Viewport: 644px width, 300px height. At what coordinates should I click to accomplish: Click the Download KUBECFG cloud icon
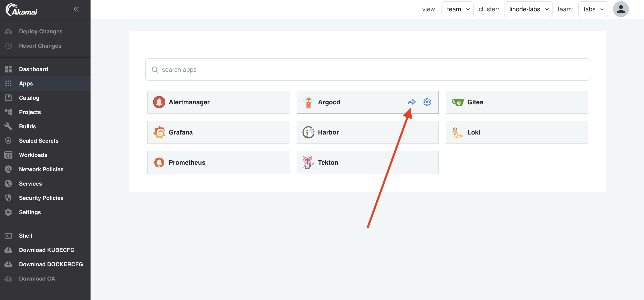click(8, 250)
